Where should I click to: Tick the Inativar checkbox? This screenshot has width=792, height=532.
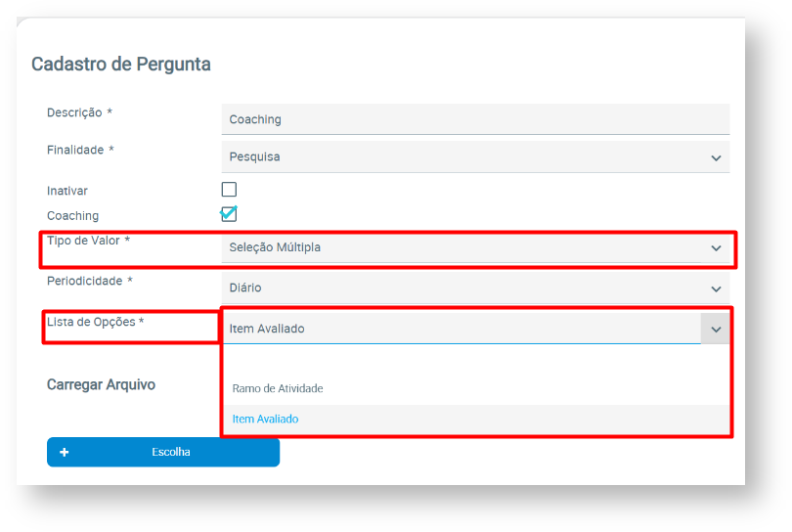point(229,190)
